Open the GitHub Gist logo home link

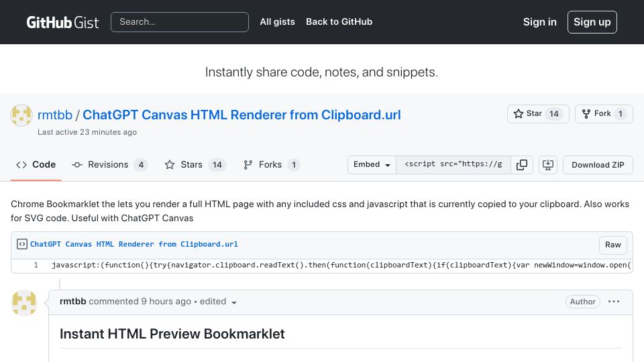[62, 22]
